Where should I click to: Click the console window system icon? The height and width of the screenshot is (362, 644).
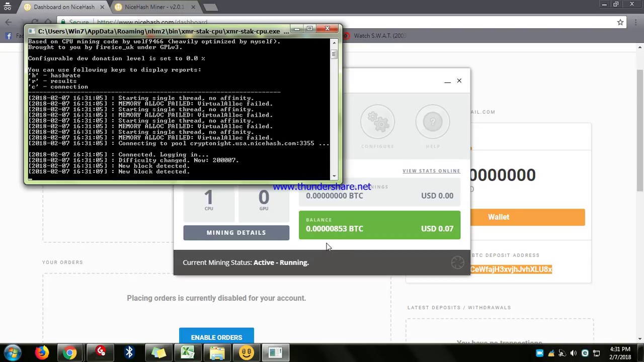click(x=32, y=31)
